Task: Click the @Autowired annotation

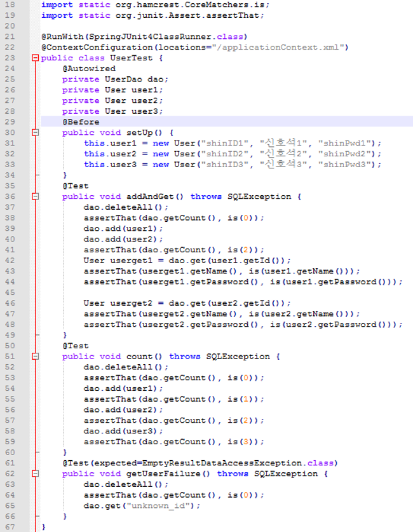Action: pyautogui.click(x=89, y=69)
